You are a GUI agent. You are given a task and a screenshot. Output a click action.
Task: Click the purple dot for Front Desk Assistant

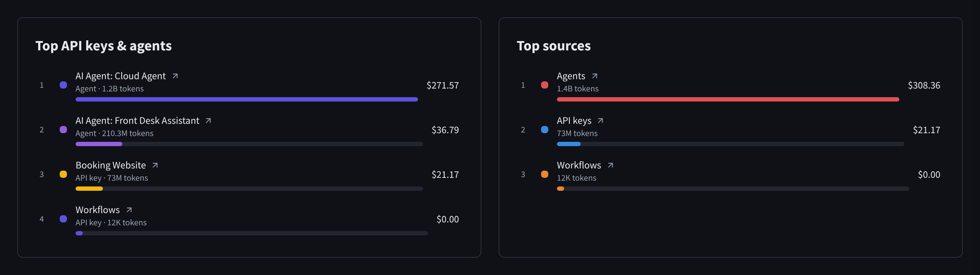[x=64, y=130]
